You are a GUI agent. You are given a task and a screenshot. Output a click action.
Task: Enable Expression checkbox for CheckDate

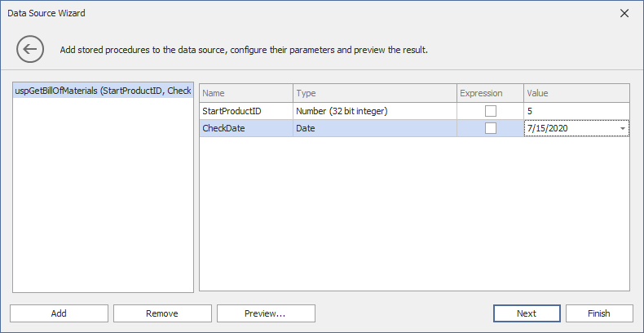point(491,128)
